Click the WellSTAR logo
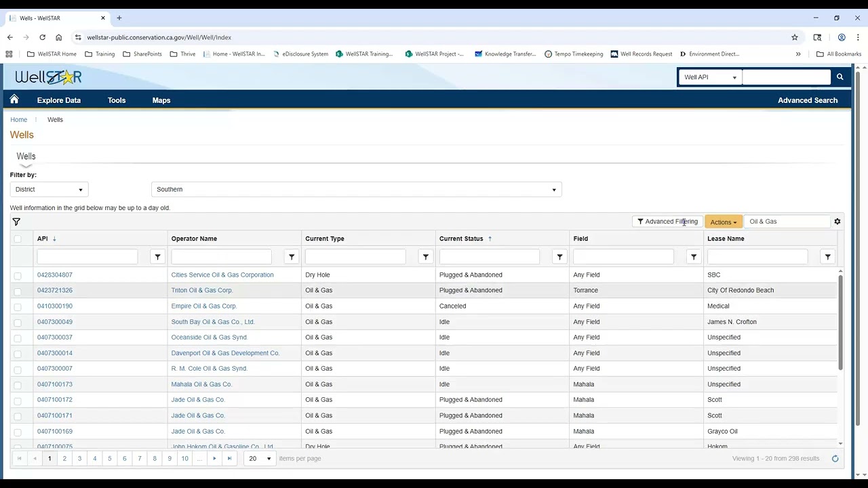The image size is (868, 488). pos(48,77)
